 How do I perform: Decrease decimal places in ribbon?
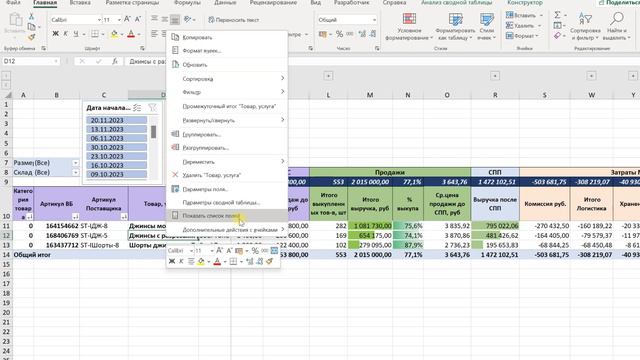(x=373, y=34)
